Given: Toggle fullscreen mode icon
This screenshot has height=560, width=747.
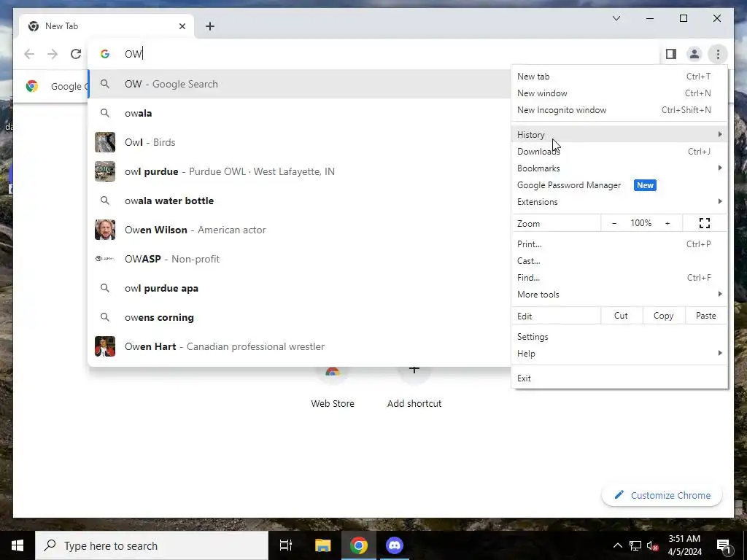Looking at the screenshot, I should coord(705,223).
